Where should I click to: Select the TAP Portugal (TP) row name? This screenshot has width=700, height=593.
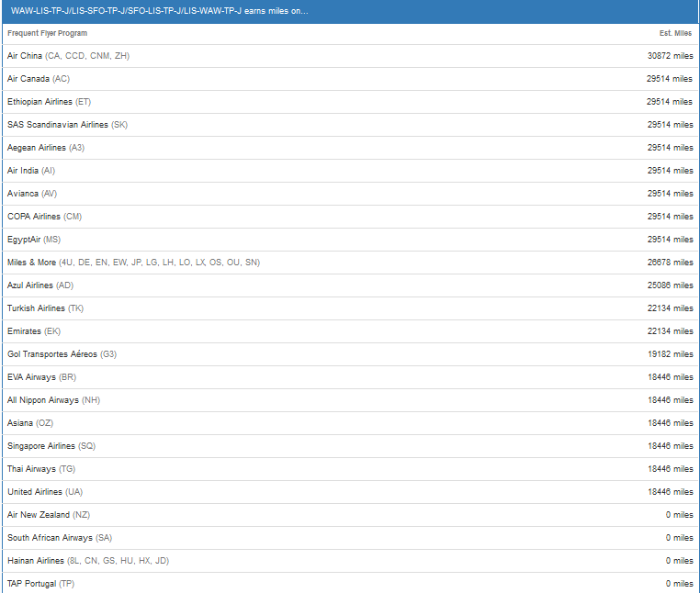(41, 584)
